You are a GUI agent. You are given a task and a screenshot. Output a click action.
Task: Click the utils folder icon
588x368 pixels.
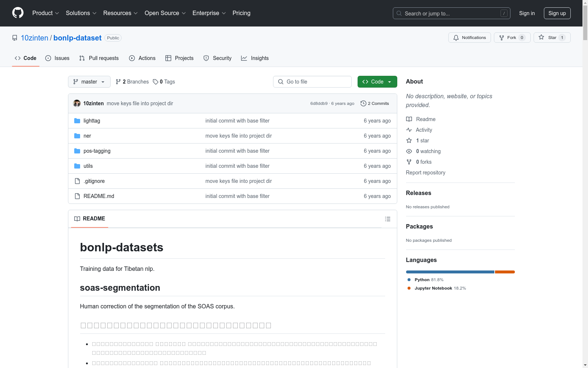[x=77, y=166]
